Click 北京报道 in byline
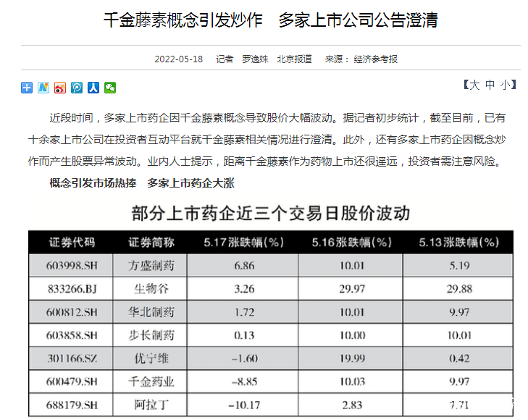 tap(294, 59)
